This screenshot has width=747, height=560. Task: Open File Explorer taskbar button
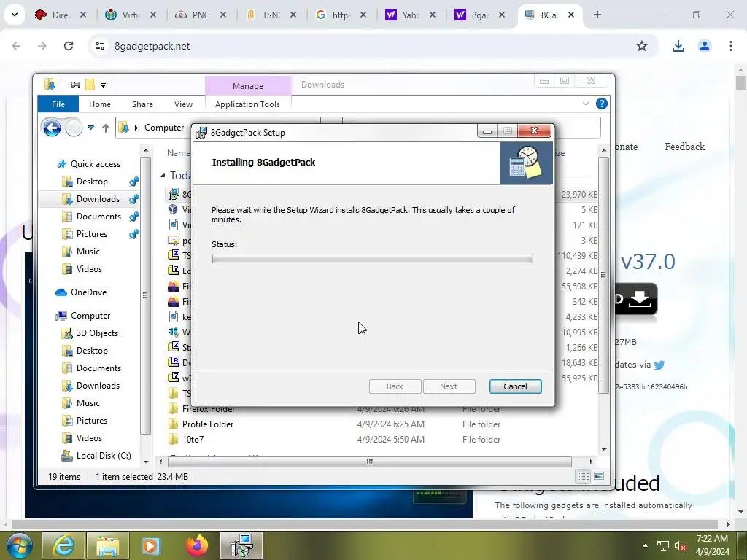(x=108, y=545)
